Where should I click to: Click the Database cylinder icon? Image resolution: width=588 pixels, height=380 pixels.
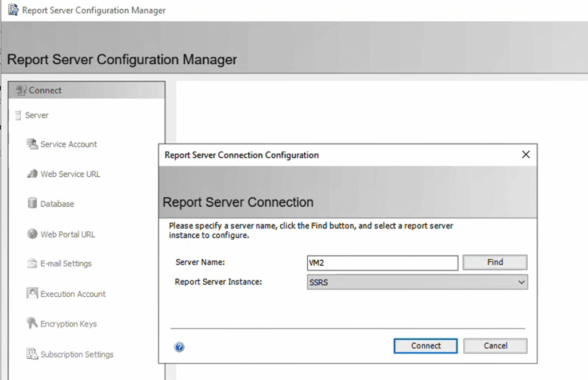[x=32, y=204]
